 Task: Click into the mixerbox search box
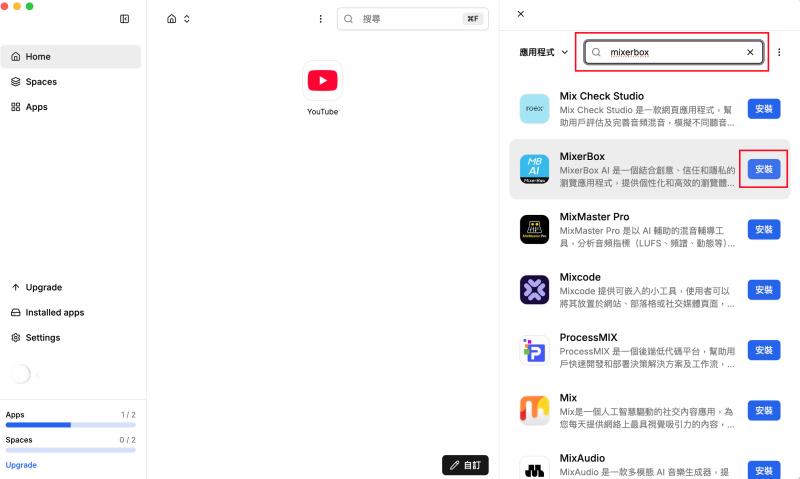(673, 52)
